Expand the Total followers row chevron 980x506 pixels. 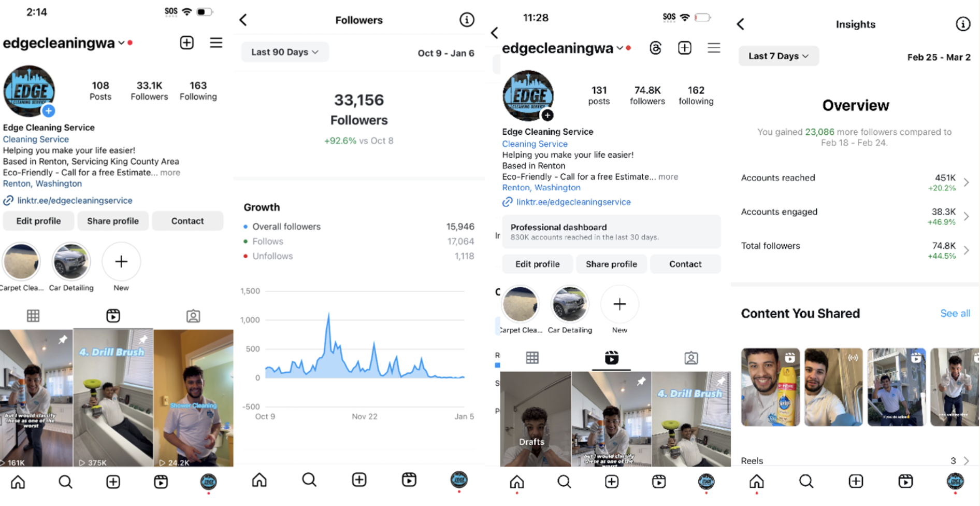pyautogui.click(x=967, y=250)
